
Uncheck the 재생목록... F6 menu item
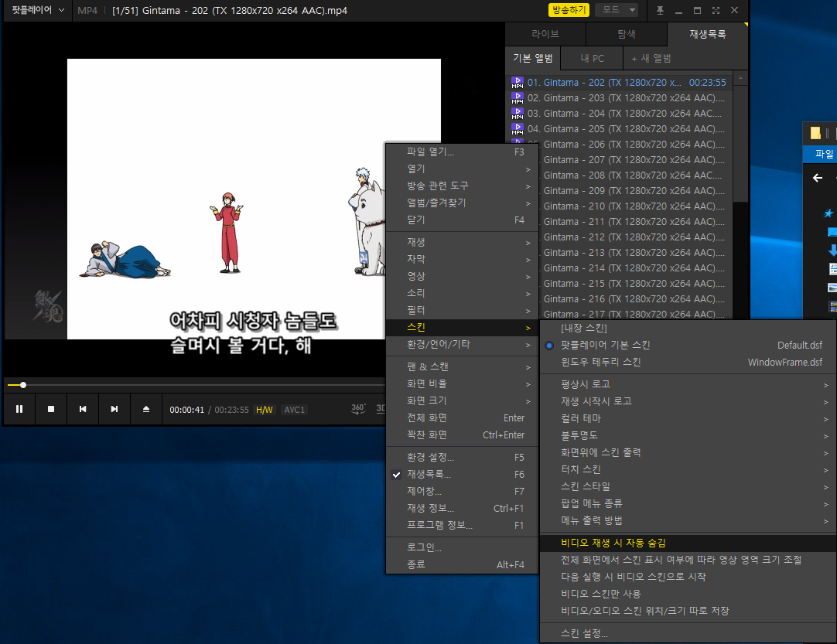(x=462, y=475)
